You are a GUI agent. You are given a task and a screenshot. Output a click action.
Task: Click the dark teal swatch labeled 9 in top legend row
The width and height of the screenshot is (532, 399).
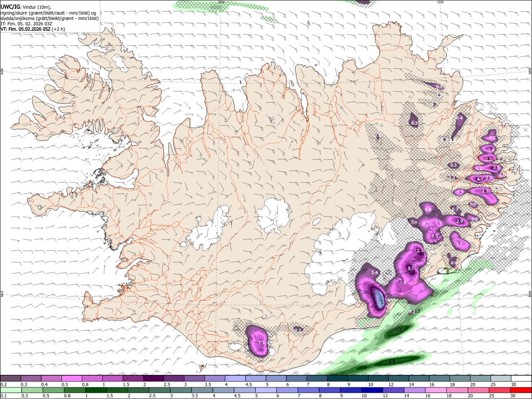point(358,379)
